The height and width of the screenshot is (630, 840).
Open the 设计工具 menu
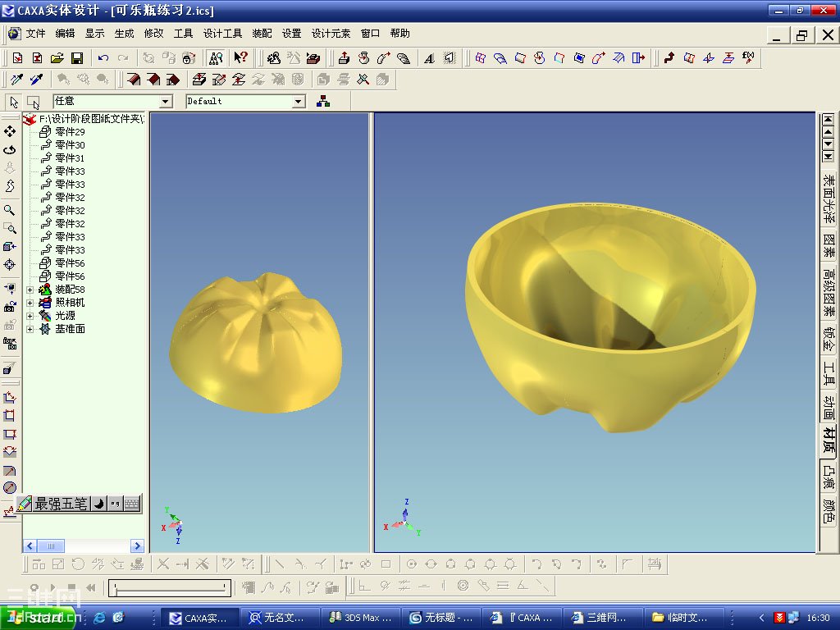(222, 33)
